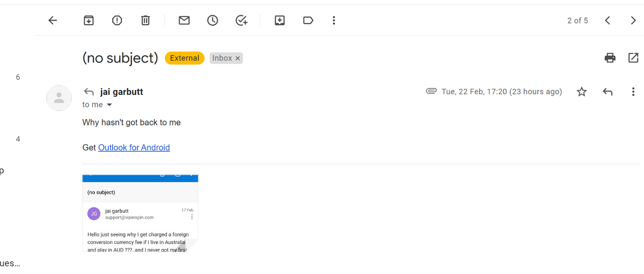Screen dimensions: 644x274
Task: Reply to jai garbutt's message
Action: click(x=608, y=91)
